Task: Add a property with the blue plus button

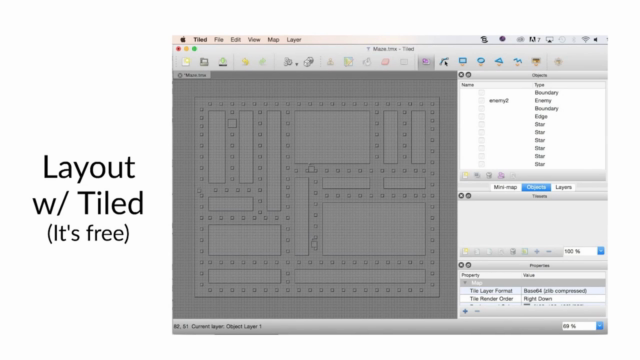Action: point(465,311)
